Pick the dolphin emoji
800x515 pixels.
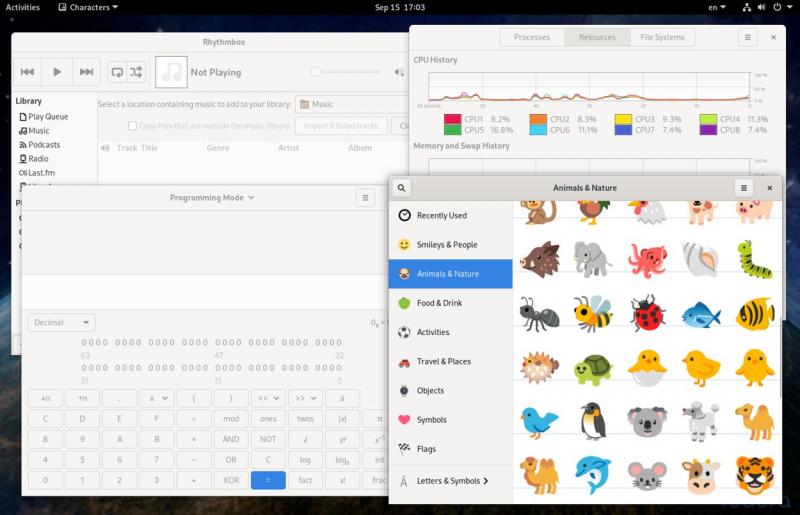592,474
